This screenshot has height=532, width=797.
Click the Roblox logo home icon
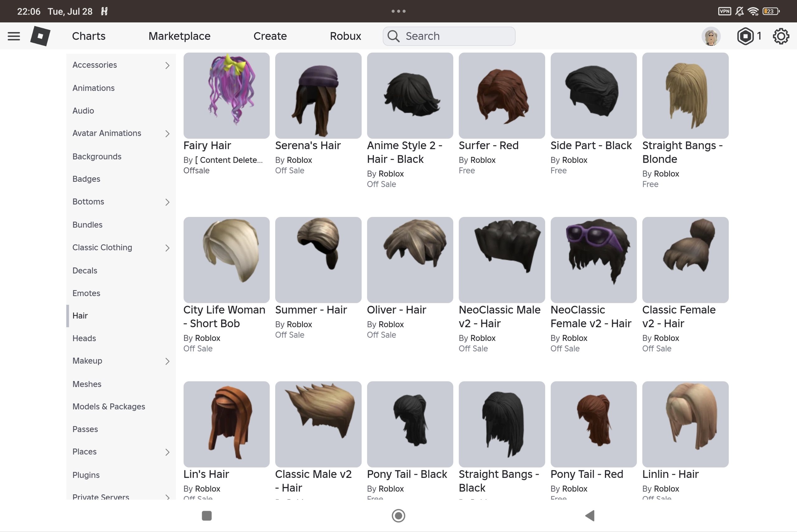[40, 36]
